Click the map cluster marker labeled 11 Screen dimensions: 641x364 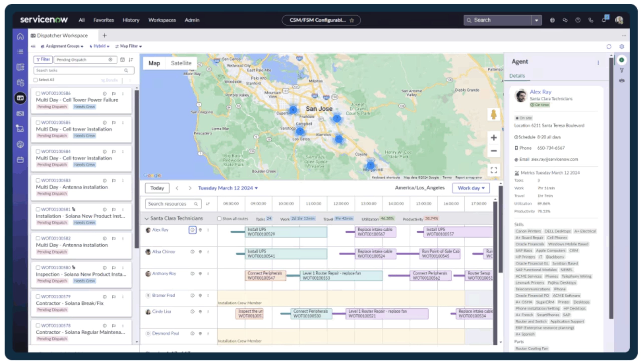339,139
